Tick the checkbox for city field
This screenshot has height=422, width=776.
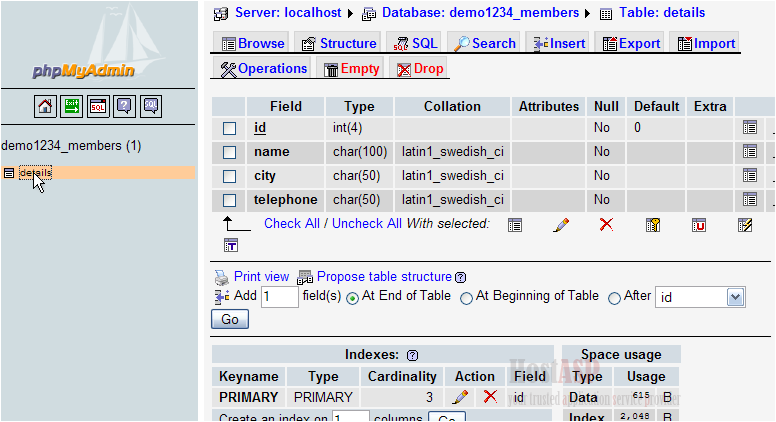(x=229, y=176)
